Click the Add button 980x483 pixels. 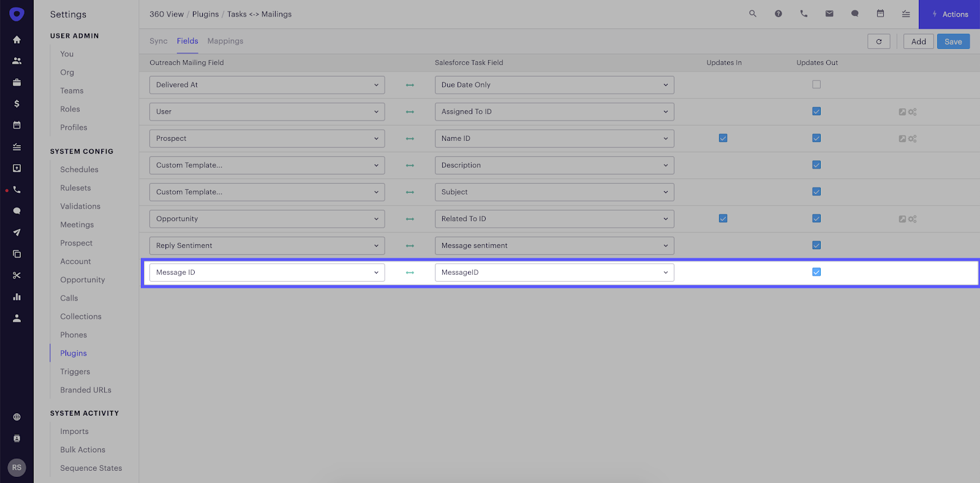[x=919, y=42]
